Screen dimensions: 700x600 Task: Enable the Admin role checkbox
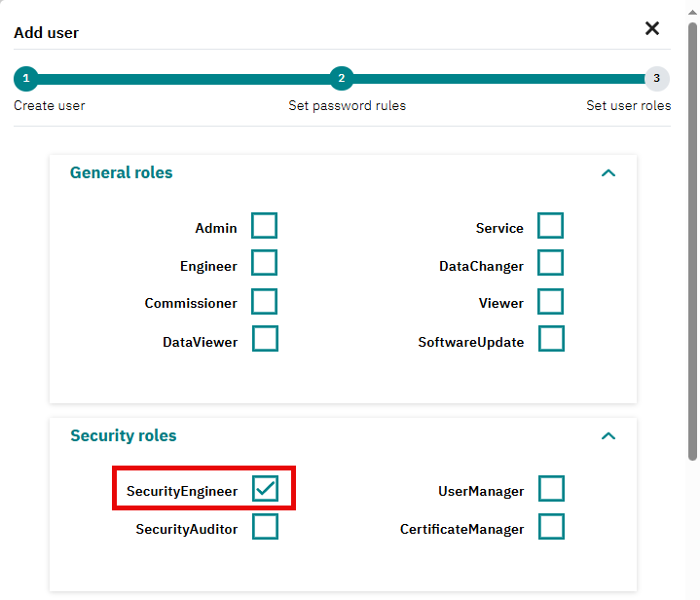(264, 226)
